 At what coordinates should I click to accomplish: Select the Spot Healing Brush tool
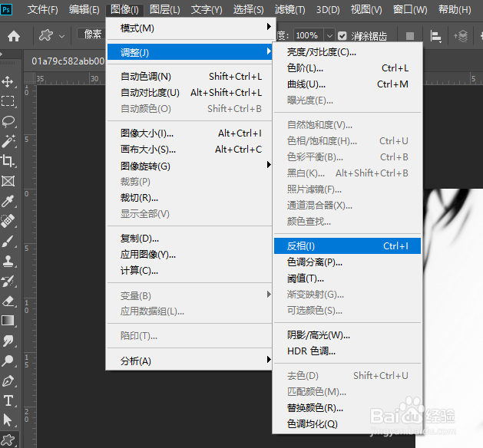point(8,221)
